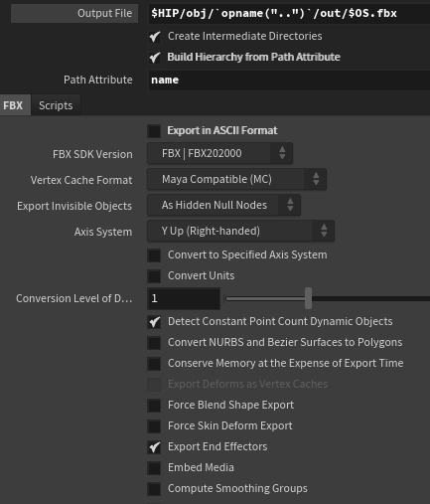
Task: Check the Convert Units option
Action: click(154, 276)
